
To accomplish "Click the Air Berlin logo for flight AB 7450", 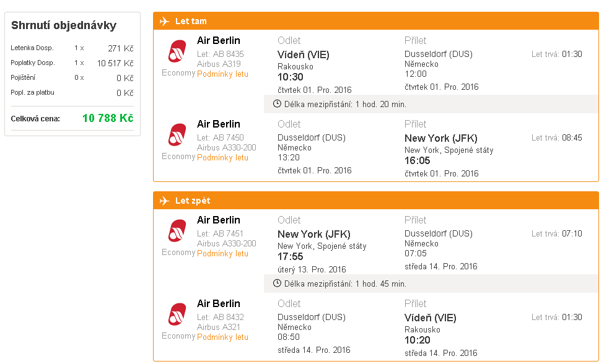I will (x=177, y=135).
